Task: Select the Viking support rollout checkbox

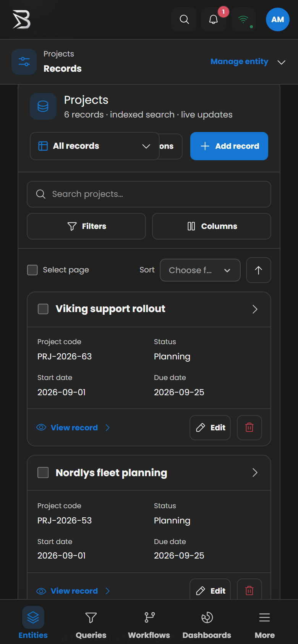Action: [43, 309]
